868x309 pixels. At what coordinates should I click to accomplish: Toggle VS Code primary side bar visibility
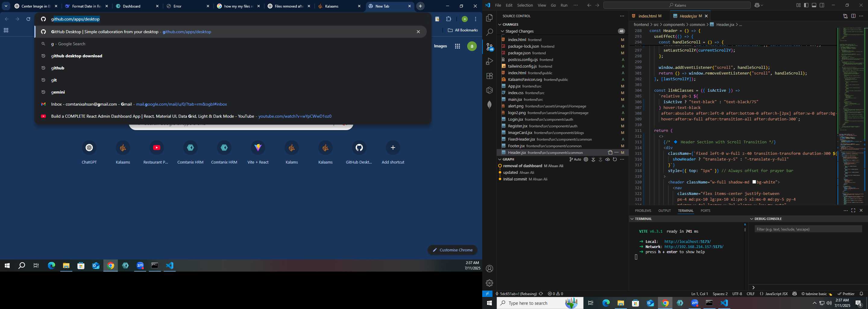click(x=806, y=5)
